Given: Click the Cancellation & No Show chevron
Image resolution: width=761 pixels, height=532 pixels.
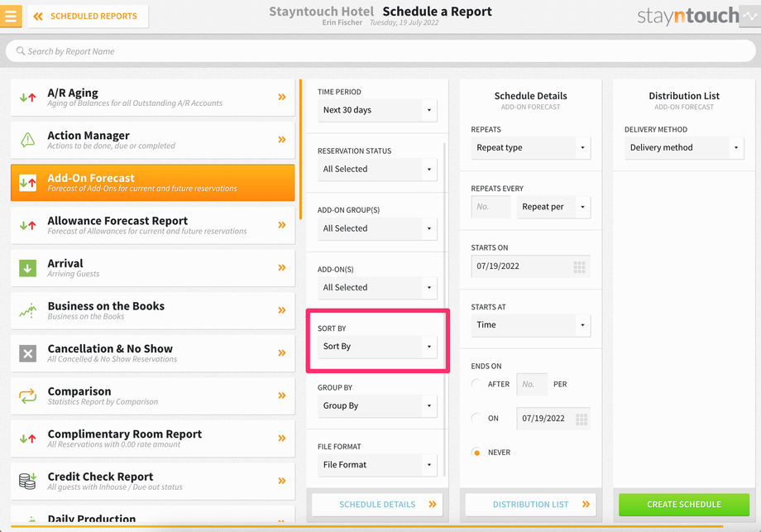Looking at the screenshot, I should tap(281, 353).
